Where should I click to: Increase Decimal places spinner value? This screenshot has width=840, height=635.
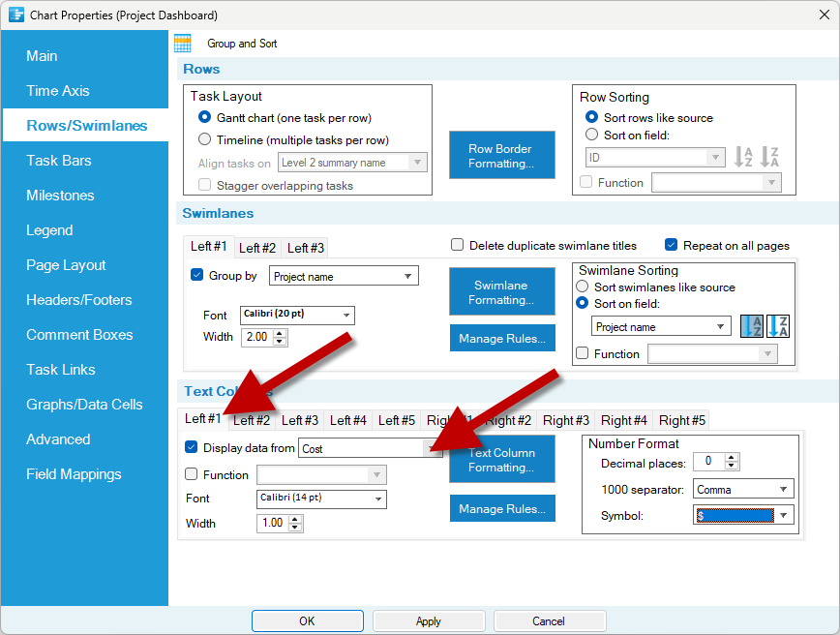732,457
